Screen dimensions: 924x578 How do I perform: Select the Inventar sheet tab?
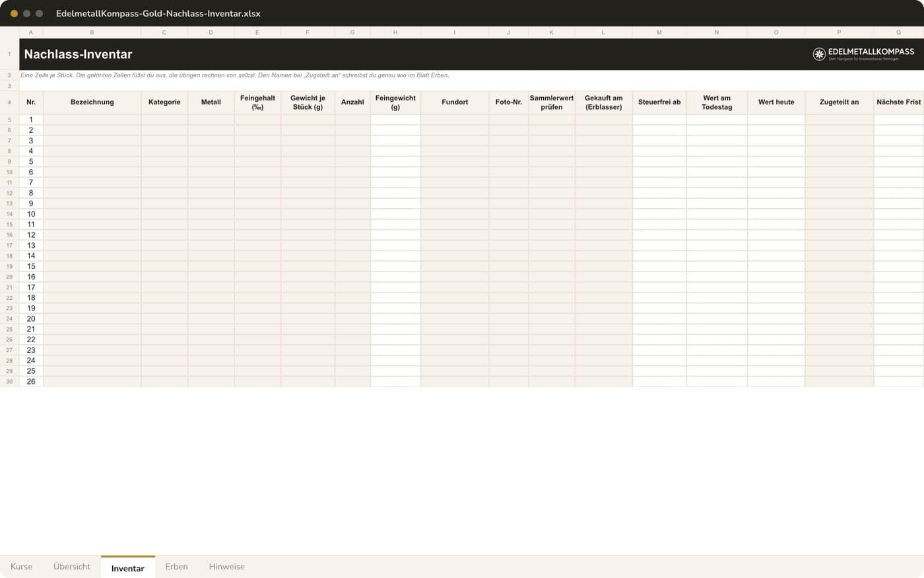coord(128,567)
